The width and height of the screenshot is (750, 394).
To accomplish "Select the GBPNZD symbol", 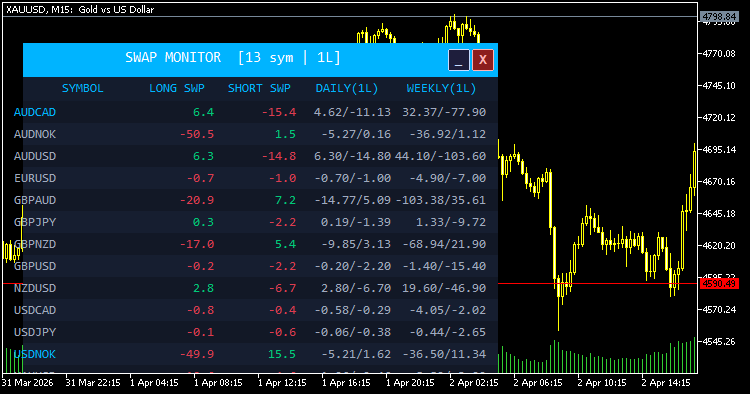I will (35, 244).
